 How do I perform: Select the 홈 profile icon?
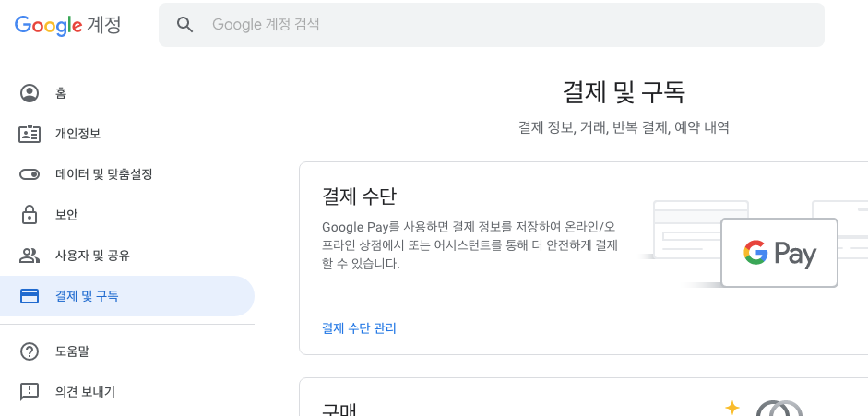(x=30, y=93)
